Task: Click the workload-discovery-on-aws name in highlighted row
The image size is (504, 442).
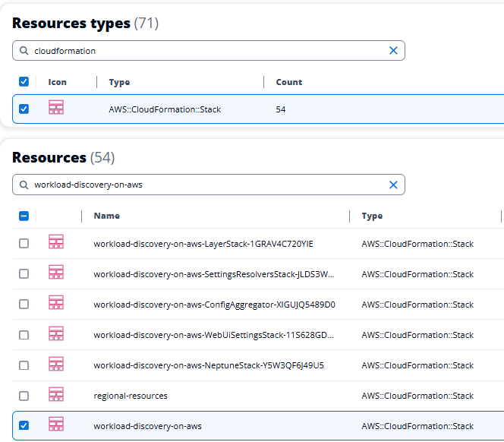Action: tap(147, 426)
